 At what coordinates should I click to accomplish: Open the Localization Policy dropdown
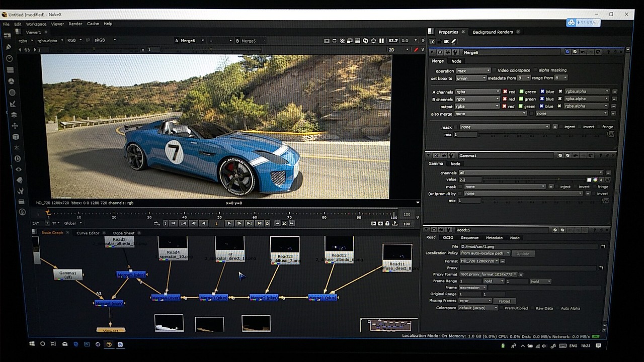pos(485,253)
